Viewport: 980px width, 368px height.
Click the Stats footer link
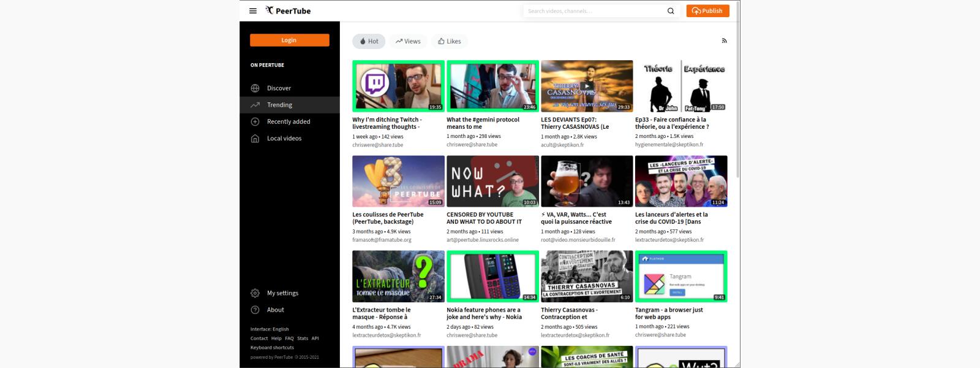point(303,339)
